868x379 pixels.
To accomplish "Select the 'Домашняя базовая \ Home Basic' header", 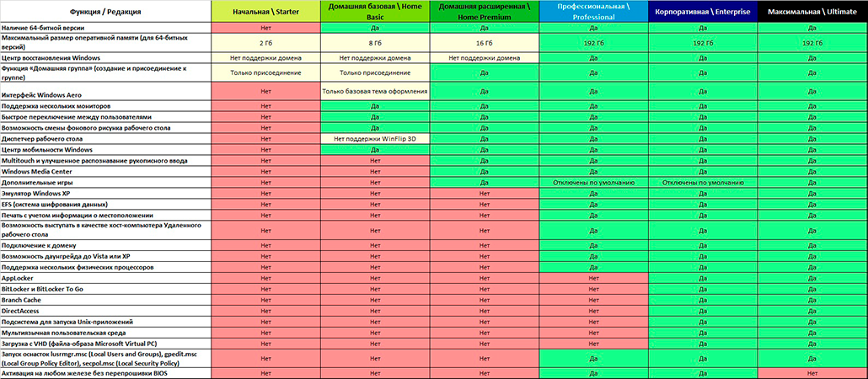I will point(374,11).
